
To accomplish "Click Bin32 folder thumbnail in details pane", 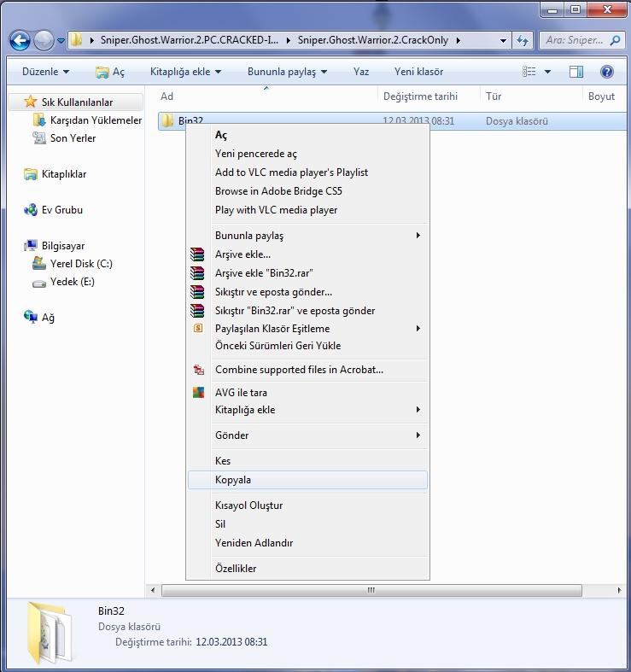I will [x=50, y=633].
